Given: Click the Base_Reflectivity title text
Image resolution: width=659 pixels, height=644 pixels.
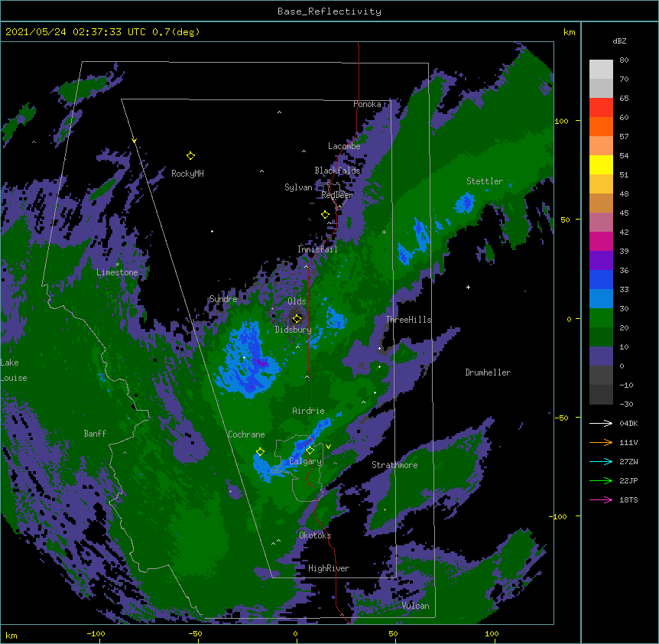Looking at the screenshot, I should click(329, 11).
